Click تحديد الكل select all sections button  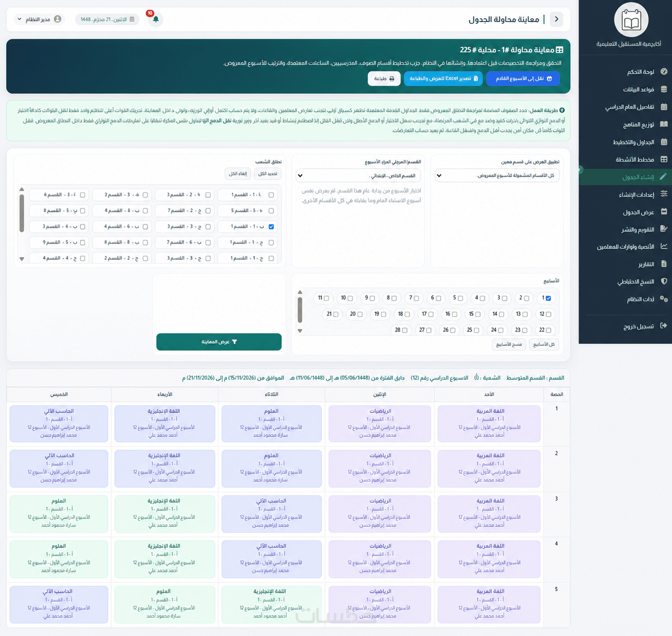tap(268, 174)
